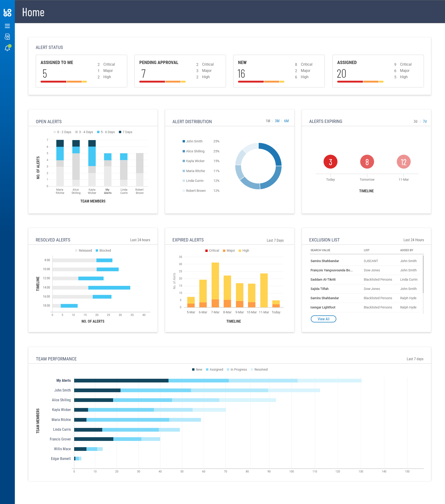Click the Tomorrow circle showing 8 alerts

[367, 162]
